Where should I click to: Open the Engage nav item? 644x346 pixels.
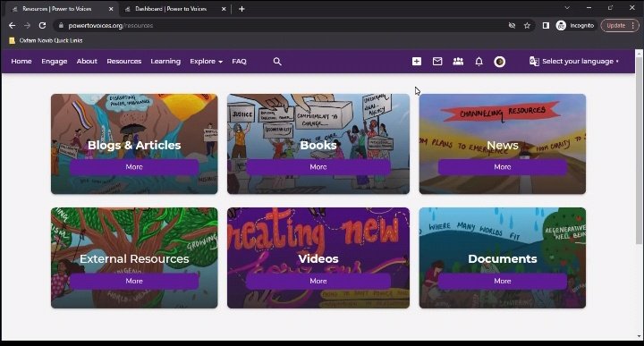point(55,61)
